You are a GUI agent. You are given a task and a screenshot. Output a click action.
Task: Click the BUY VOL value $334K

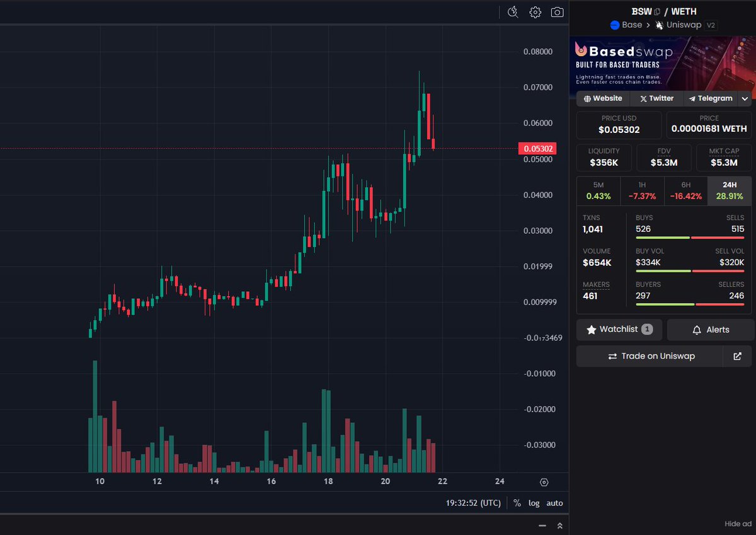648,262
